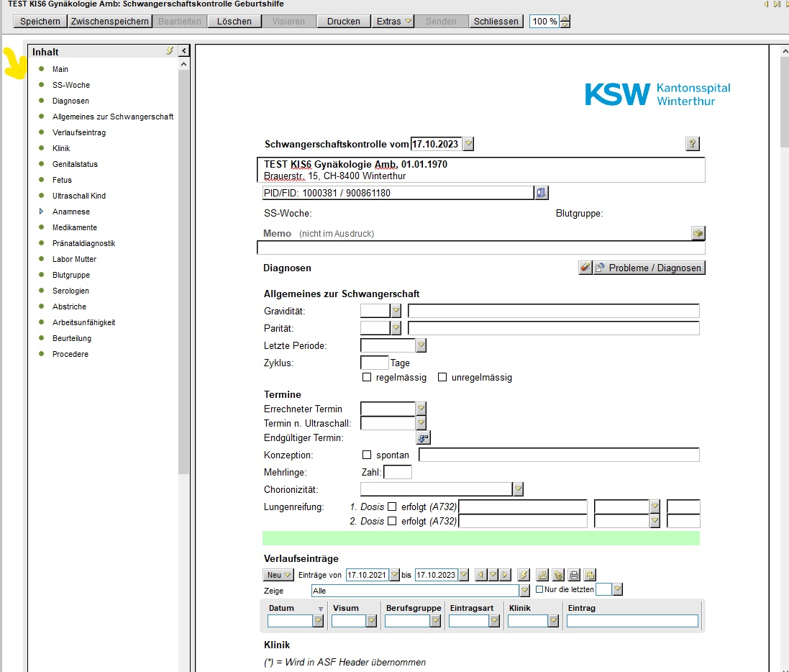Collapse the Inhalt panel with arrow icon
789x672 pixels.
coord(183,51)
